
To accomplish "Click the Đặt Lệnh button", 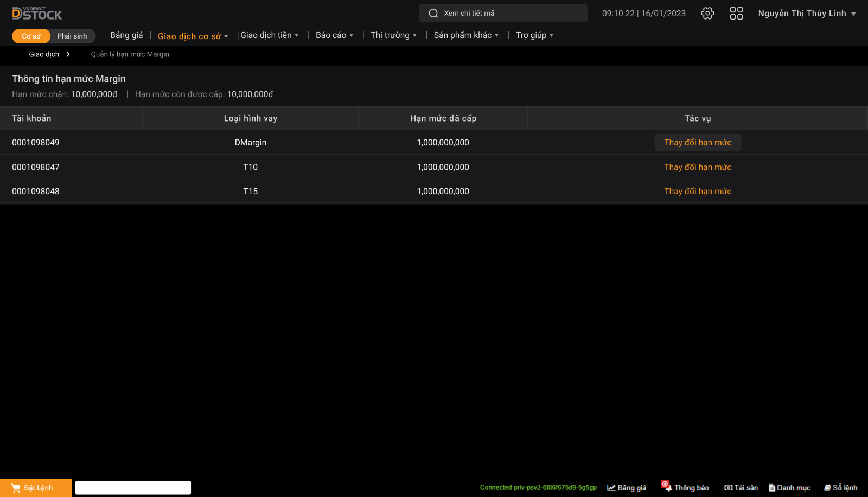I will (36, 488).
